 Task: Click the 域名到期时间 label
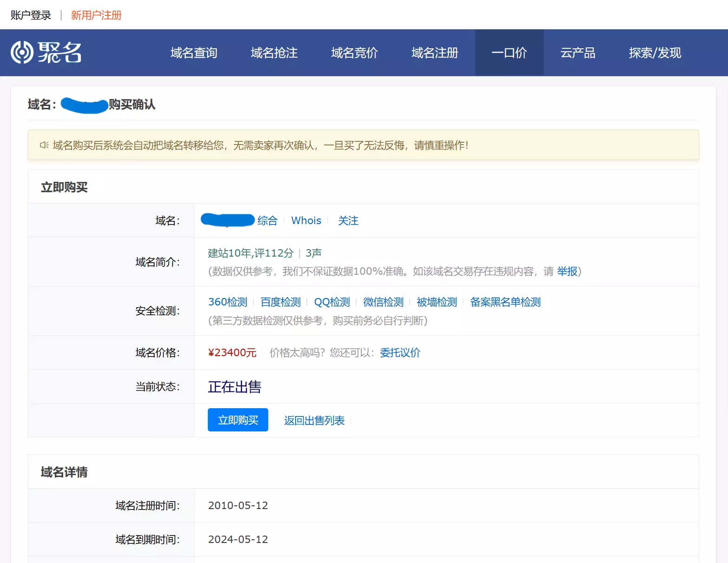(x=147, y=539)
